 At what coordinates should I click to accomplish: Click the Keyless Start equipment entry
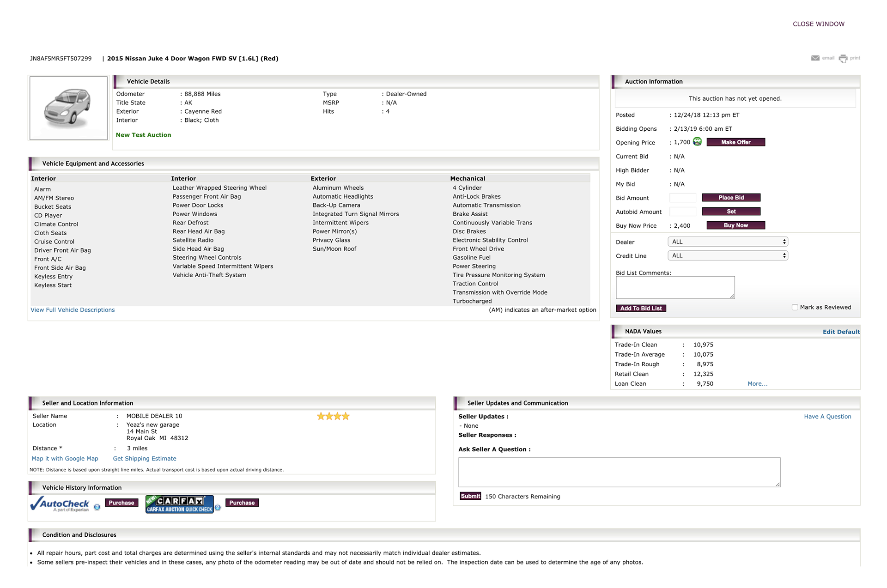[x=53, y=285]
